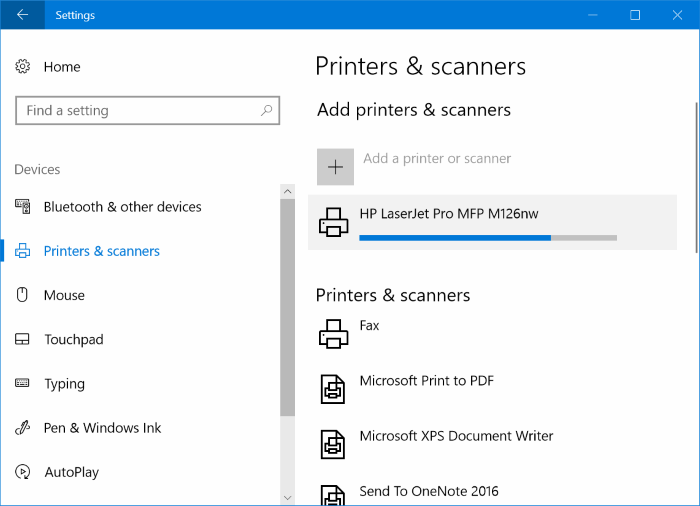700x506 pixels.
Task: Open Mouse settings
Action: click(64, 295)
